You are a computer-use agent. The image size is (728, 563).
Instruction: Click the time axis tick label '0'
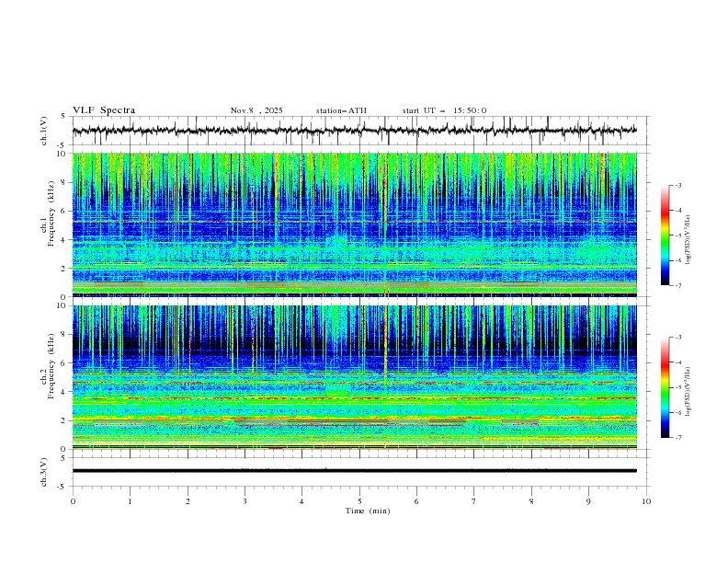[x=73, y=501]
